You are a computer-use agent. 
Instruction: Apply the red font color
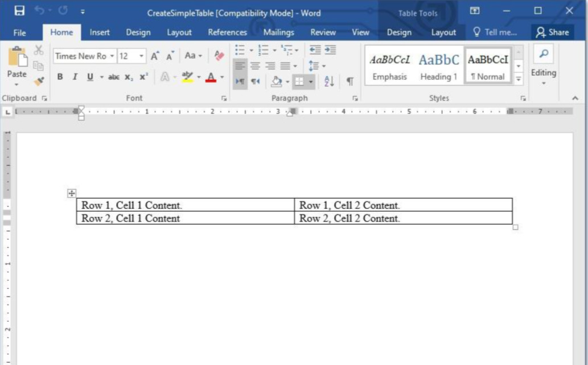pos(211,77)
